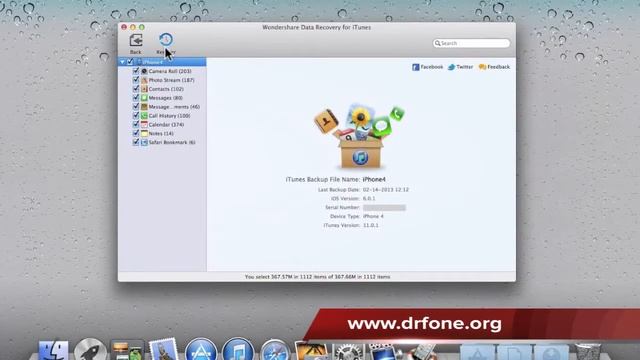Select the Safari Bookmark (6) category

pyautogui.click(x=172, y=142)
